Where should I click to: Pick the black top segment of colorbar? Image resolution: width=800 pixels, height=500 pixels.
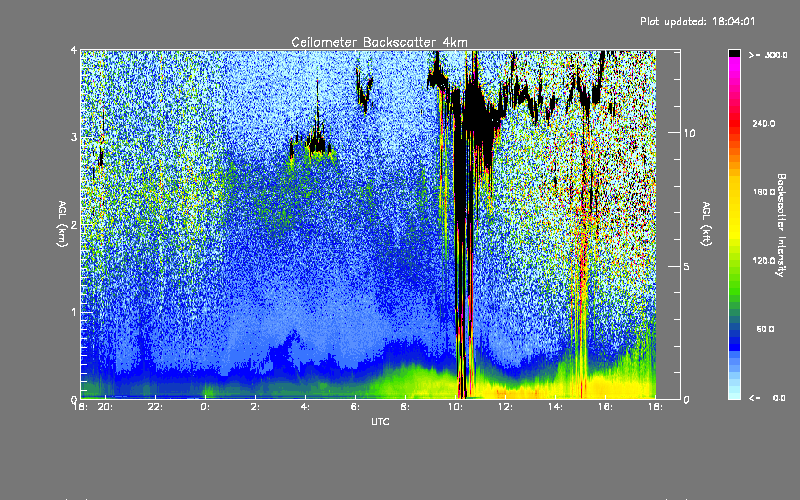pyautogui.click(x=734, y=53)
